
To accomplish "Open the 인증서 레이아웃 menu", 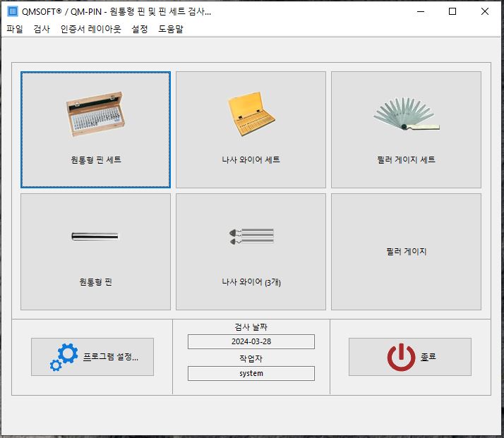I will [91, 29].
